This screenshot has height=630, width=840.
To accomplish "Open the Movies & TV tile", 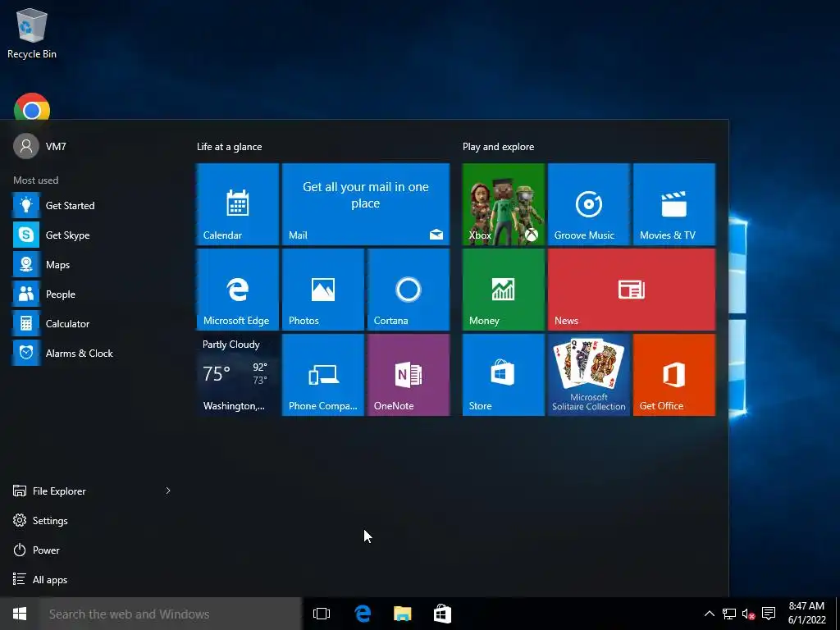I will click(x=674, y=204).
